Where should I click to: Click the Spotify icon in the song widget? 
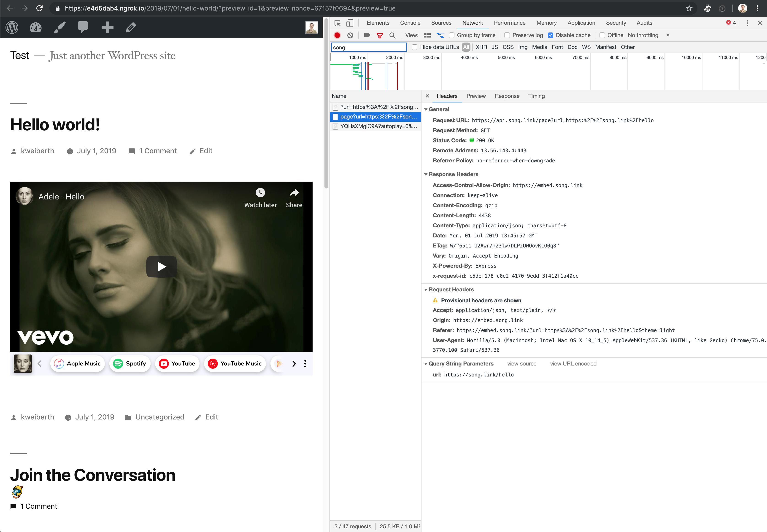118,363
